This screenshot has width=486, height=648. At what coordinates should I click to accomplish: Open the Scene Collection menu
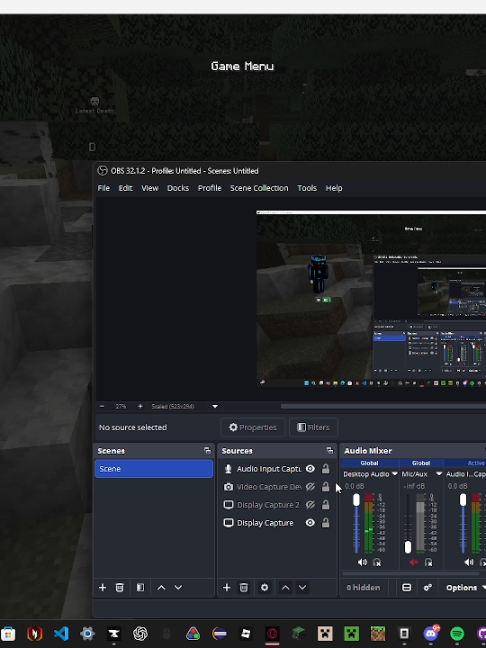(x=259, y=188)
